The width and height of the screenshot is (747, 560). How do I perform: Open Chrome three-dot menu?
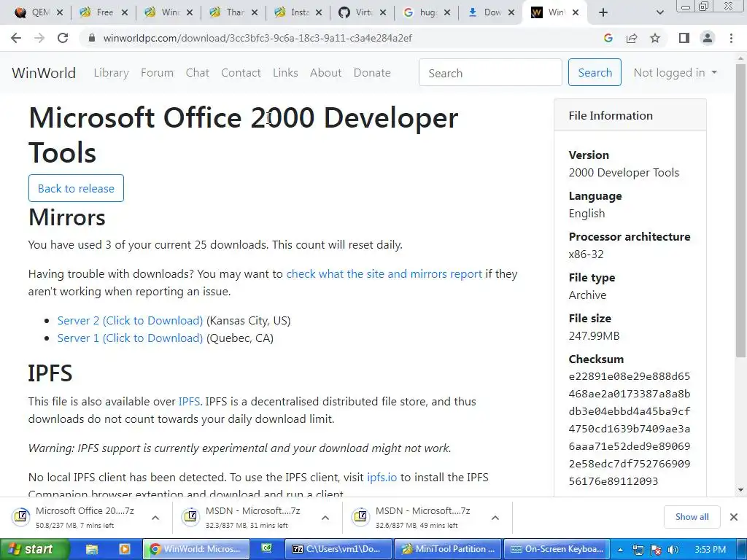(731, 38)
